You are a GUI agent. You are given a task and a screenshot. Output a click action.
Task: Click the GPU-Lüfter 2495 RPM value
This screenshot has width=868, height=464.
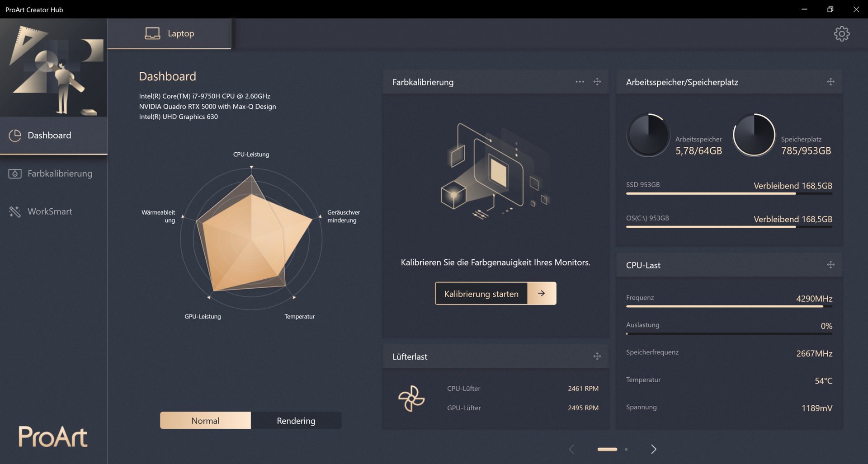583,408
